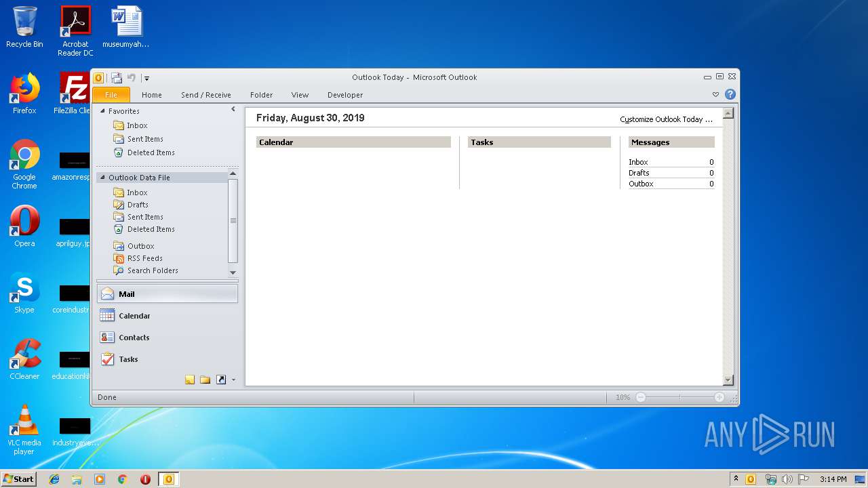Select Sent Items under Outlook Data File

click(x=145, y=217)
